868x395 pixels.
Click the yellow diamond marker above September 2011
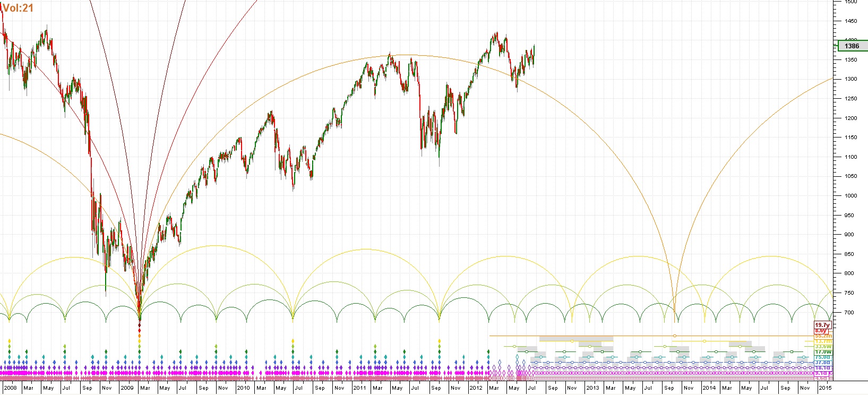pyautogui.click(x=439, y=341)
